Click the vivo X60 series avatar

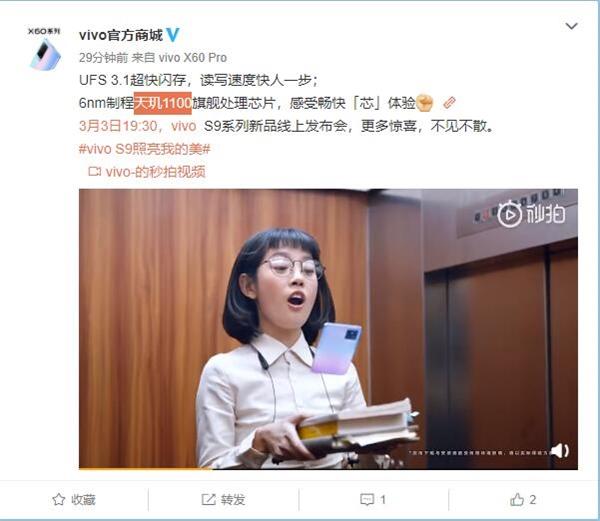[x=44, y=49]
